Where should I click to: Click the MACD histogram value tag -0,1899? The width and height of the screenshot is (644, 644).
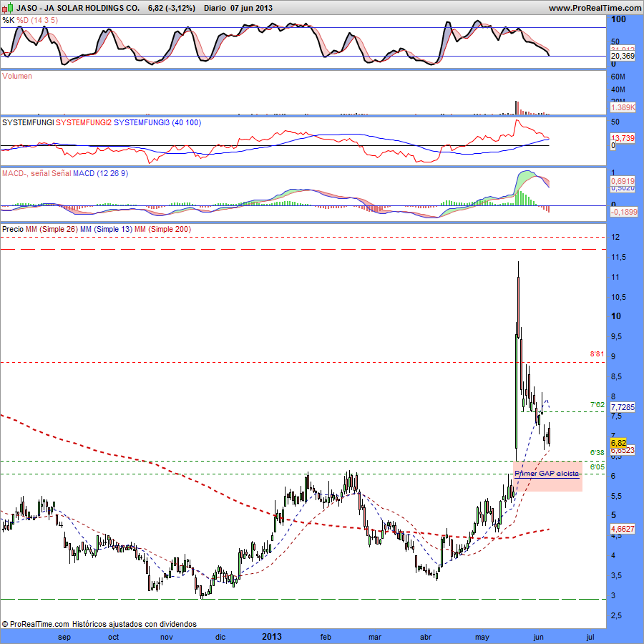coord(623,212)
